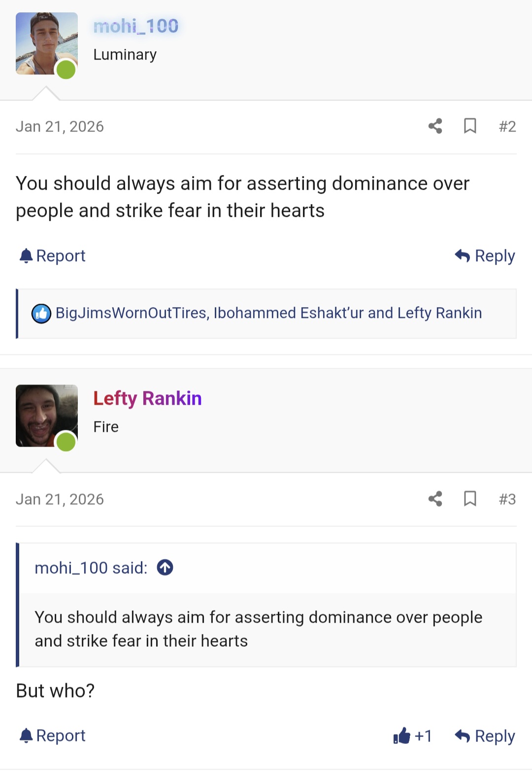The image size is (532, 772).
Task: Share post #2 via share icon
Action: (x=435, y=126)
